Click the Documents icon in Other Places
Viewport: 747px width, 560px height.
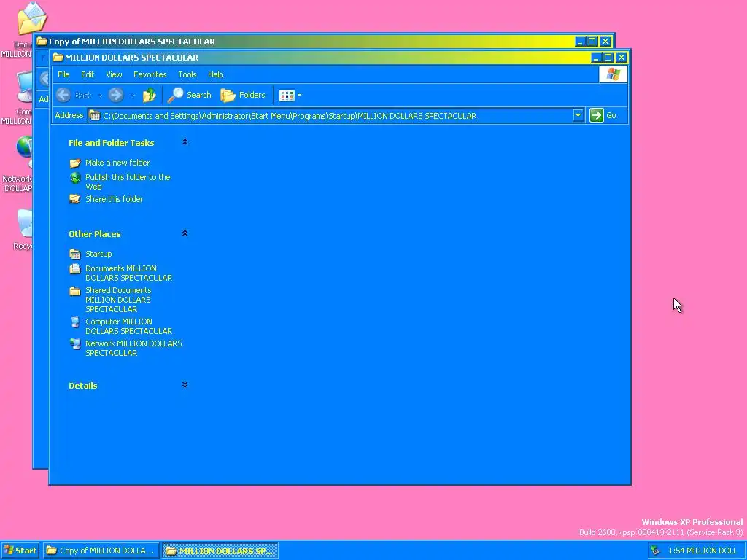[x=75, y=268]
